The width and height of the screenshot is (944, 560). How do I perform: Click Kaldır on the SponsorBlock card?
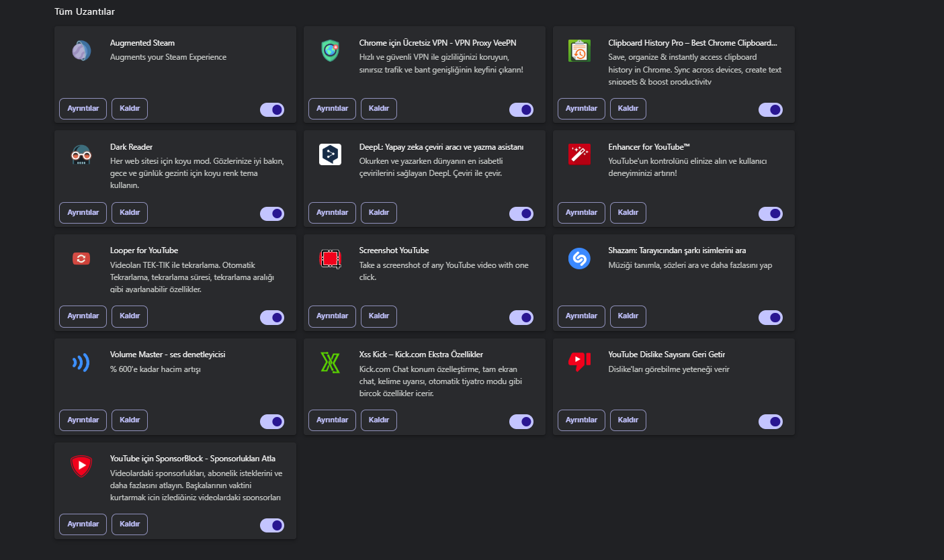(x=130, y=524)
